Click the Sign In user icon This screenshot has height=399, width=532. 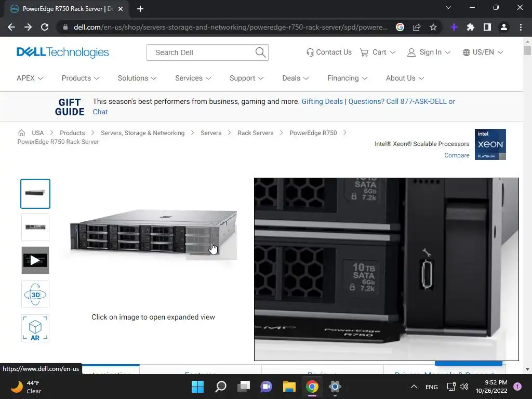pyautogui.click(x=411, y=52)
